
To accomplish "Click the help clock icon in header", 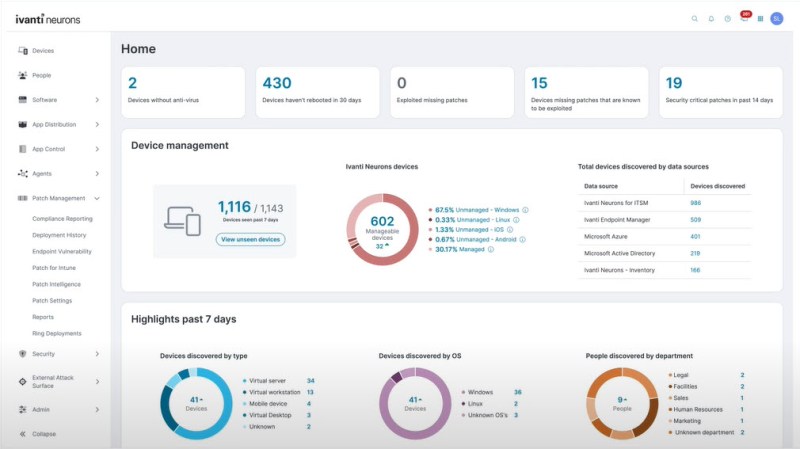I will (728, 19).
